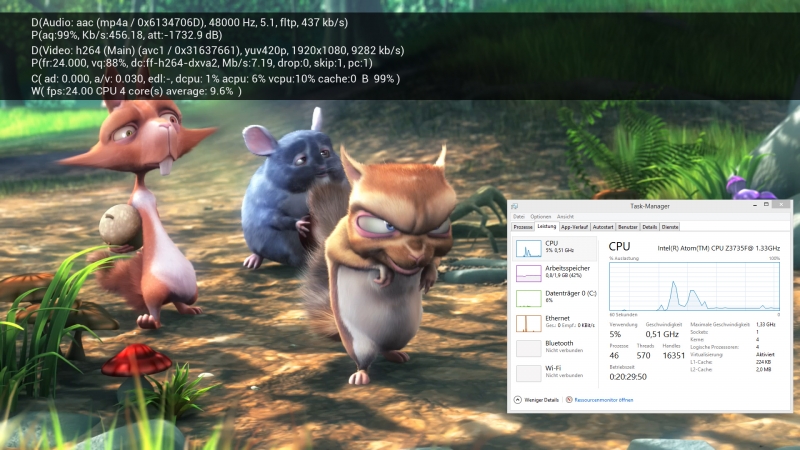Close the Task-Manager window

(781, 205)
